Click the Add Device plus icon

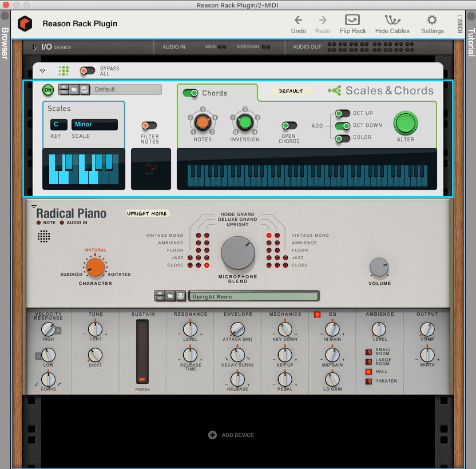tap(212, 435)
